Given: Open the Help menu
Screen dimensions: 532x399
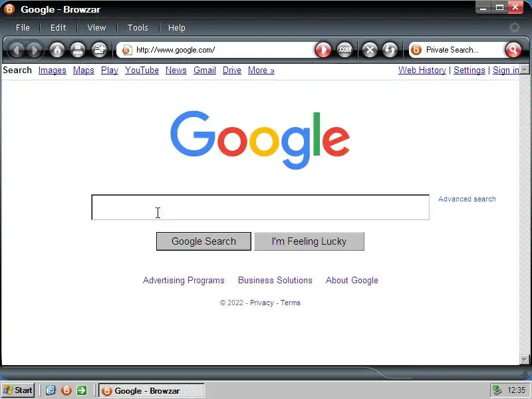Looking at the screenshot, I should (x=177, y=27).
